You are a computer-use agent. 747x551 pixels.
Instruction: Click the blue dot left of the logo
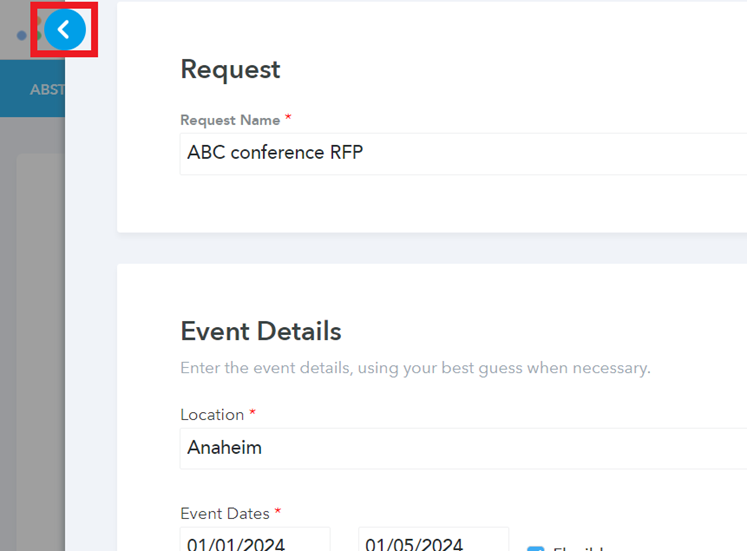point(22,36)
